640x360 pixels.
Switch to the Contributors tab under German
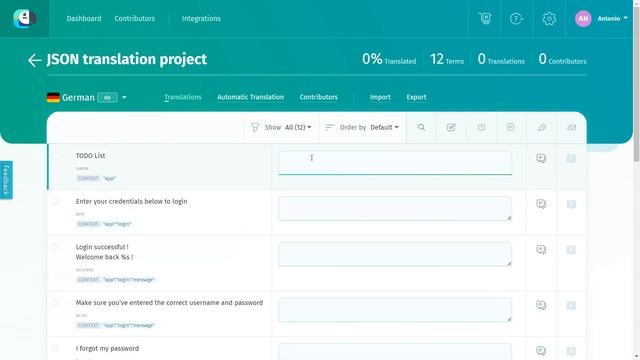[x=319, y=97]
